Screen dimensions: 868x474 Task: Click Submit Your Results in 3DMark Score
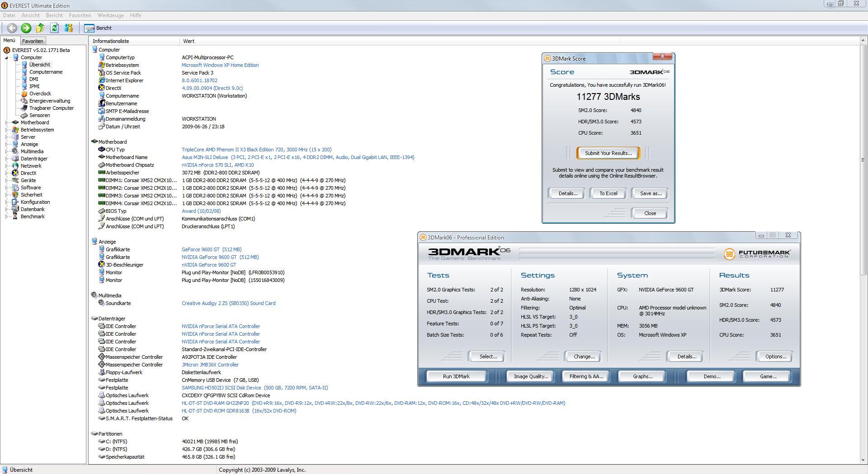tap(608, 153)
